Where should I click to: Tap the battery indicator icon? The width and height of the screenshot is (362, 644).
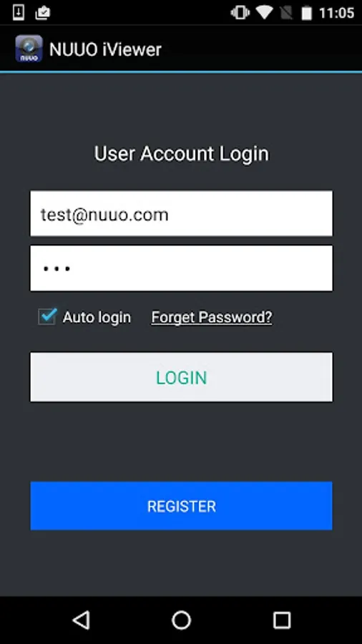pos(307,13)
